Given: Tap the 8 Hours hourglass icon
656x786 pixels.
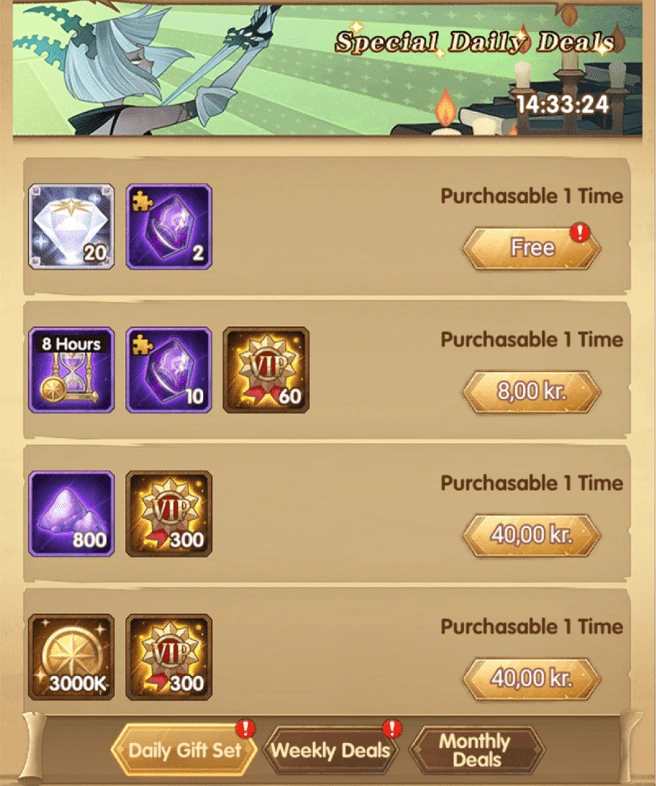Looking at the screenshot, I should pyautogui.click(x=72, y=370).
